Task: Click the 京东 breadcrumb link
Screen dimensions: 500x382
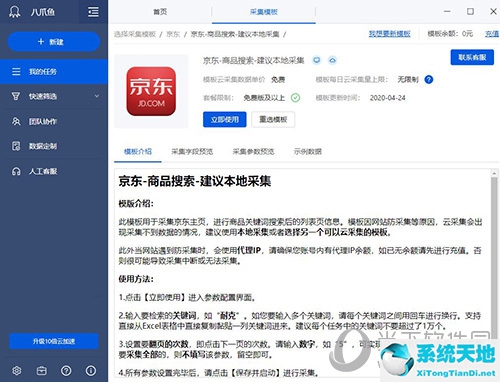Action: pyautogui.click(x=173, y=34)
